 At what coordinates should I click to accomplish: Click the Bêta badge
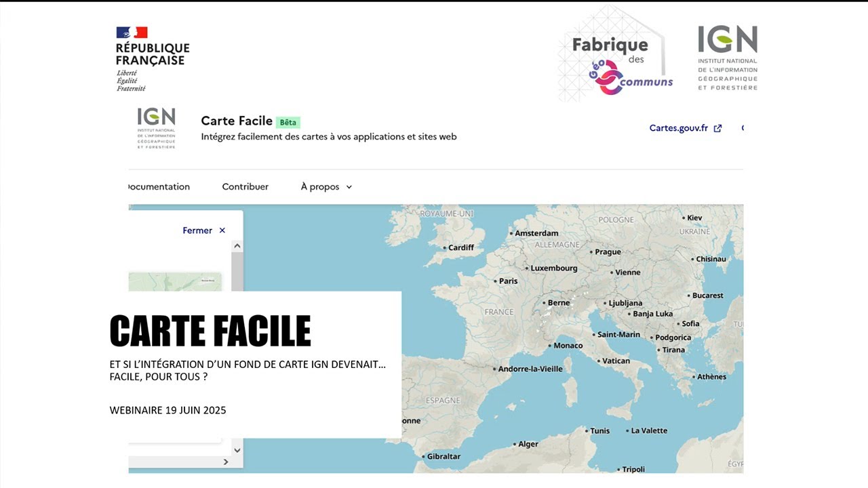tap(288, 123)
